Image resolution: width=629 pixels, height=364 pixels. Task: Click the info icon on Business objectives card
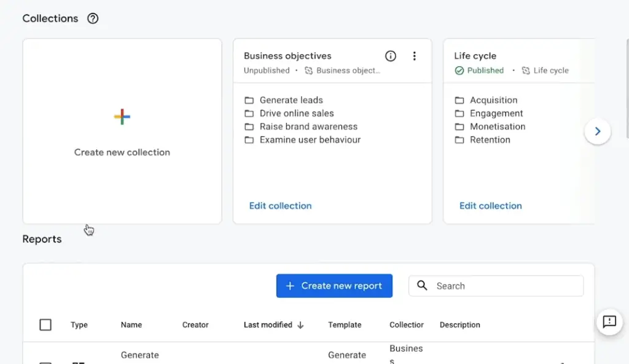pyautogui.click(x=391, y=56)
